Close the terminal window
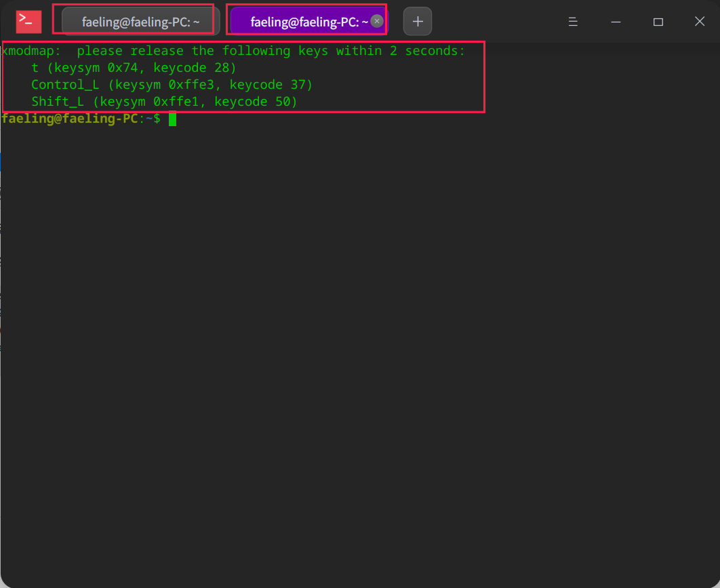 coord(700,22)
